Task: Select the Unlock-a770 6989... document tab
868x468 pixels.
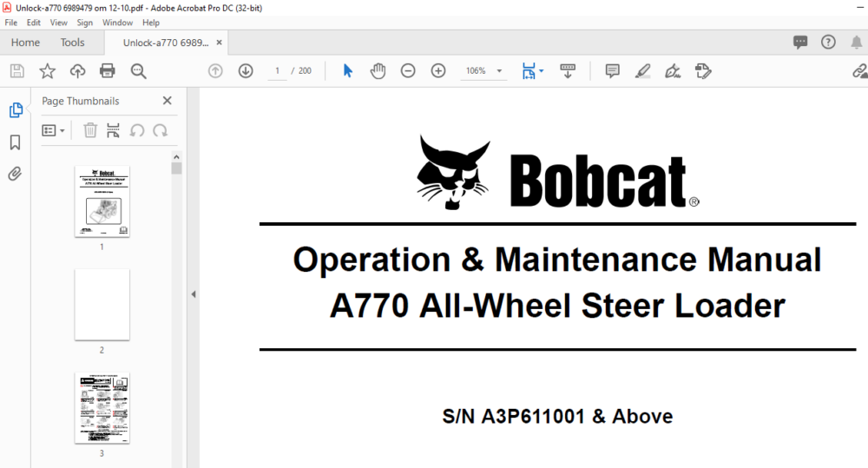Action: pos(166,43)
